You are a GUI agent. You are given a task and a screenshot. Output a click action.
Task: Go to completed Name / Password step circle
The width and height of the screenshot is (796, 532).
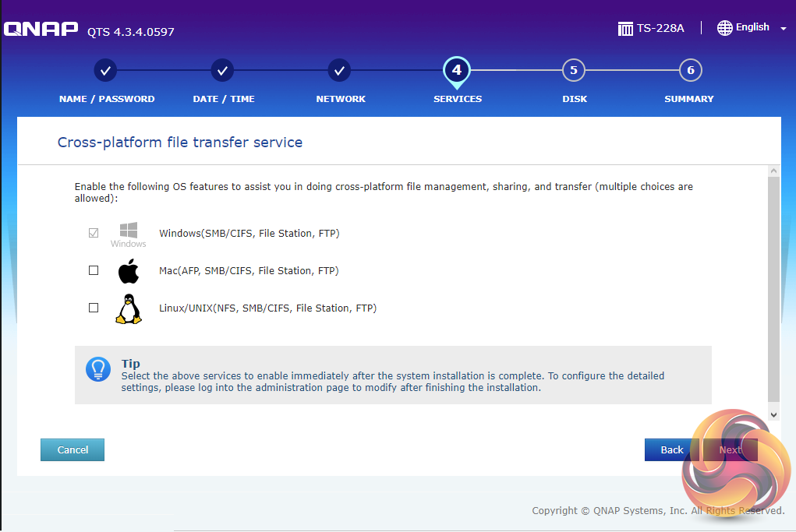point(105,71)
